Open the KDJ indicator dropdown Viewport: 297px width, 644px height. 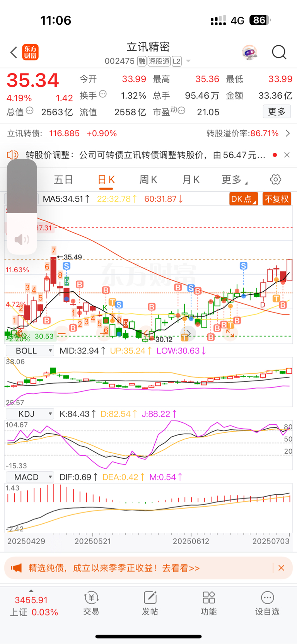pos(30,414)
